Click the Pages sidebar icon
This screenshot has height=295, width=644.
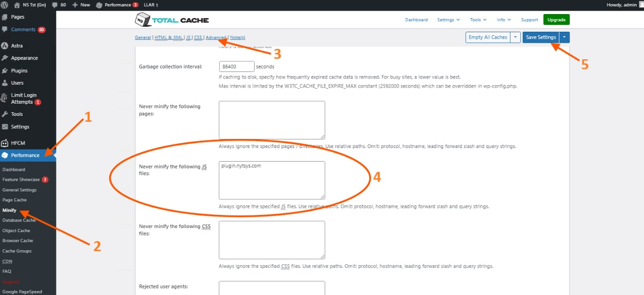tap(5, 17)
